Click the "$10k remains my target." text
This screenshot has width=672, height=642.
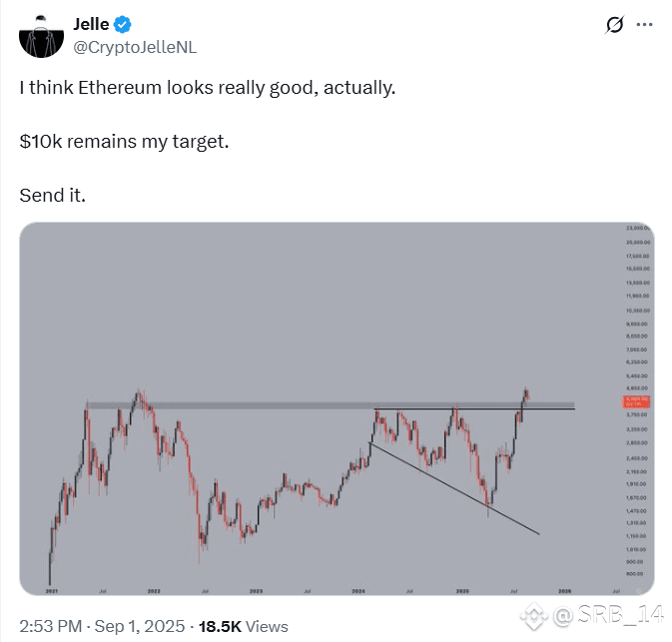(x=124, y=142)
